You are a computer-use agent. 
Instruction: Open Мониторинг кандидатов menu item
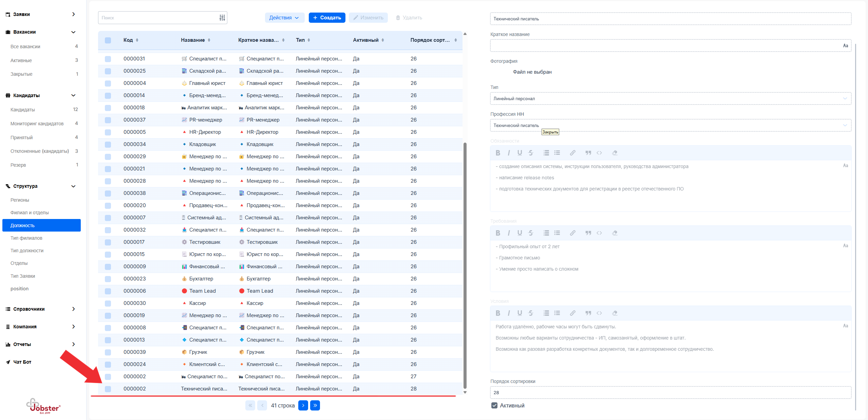(x=37, y=124)
